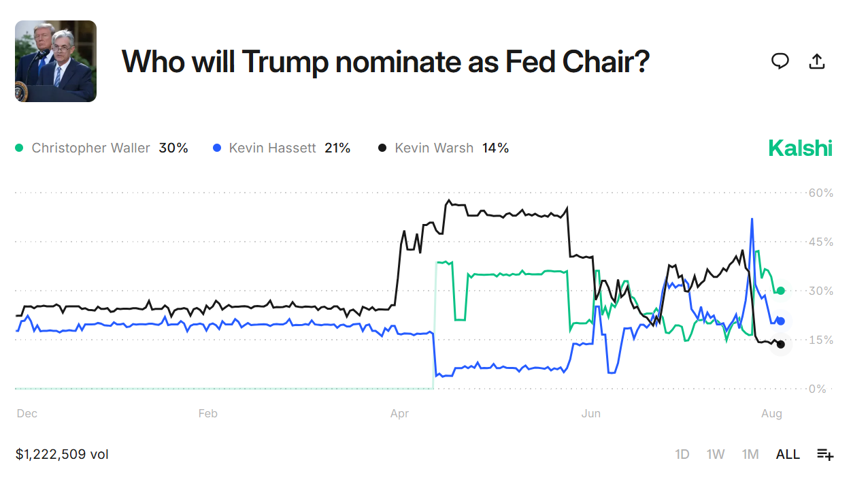Image resolution: width=868 pixels, height=482 pixels.
Task: Click the market photo thumbnail
Action: tap(56, 61)
